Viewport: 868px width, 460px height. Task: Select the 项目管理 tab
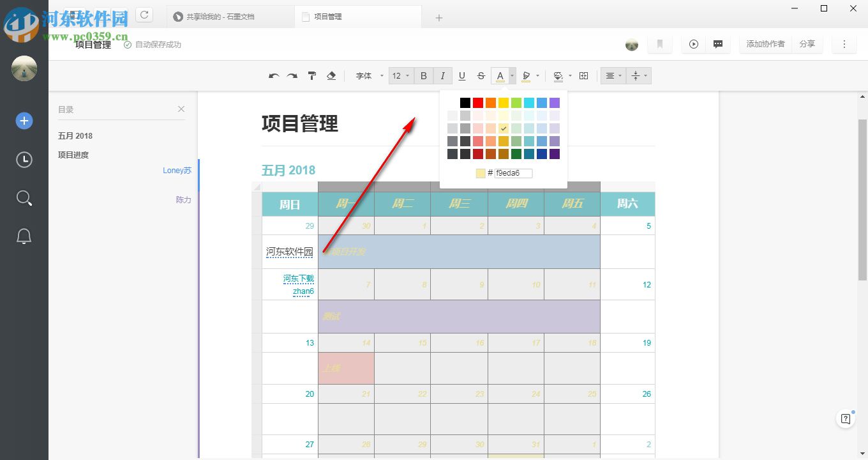[357, 17]
